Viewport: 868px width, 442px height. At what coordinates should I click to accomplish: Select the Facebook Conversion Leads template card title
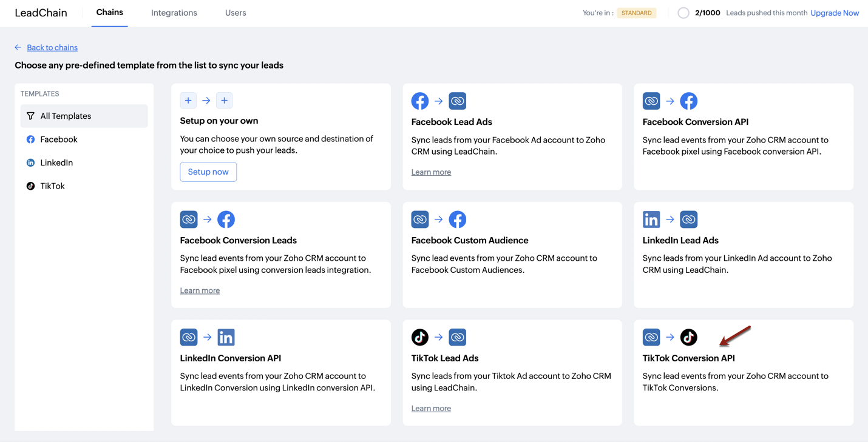(x=238, y=240)
